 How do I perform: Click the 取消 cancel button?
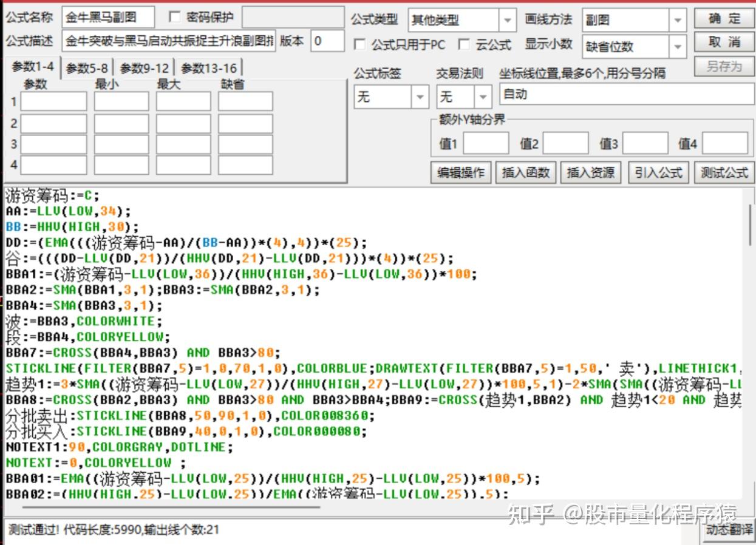click(x=724, y=42)
